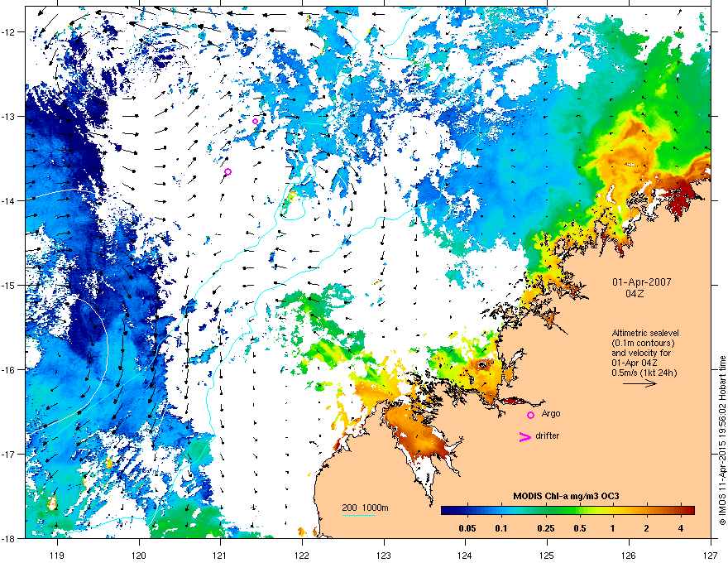The width and height of the screenshot is (728, 563).
Task: Click the IMOS copyright timestamp text
Action: click(722, 440)
